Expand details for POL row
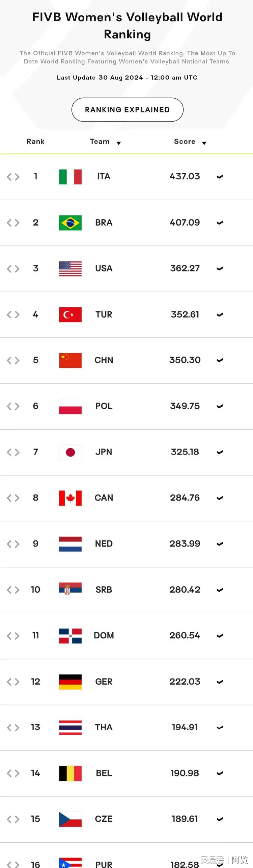Viewport: 253px width, 868px height. pos(220,406)
